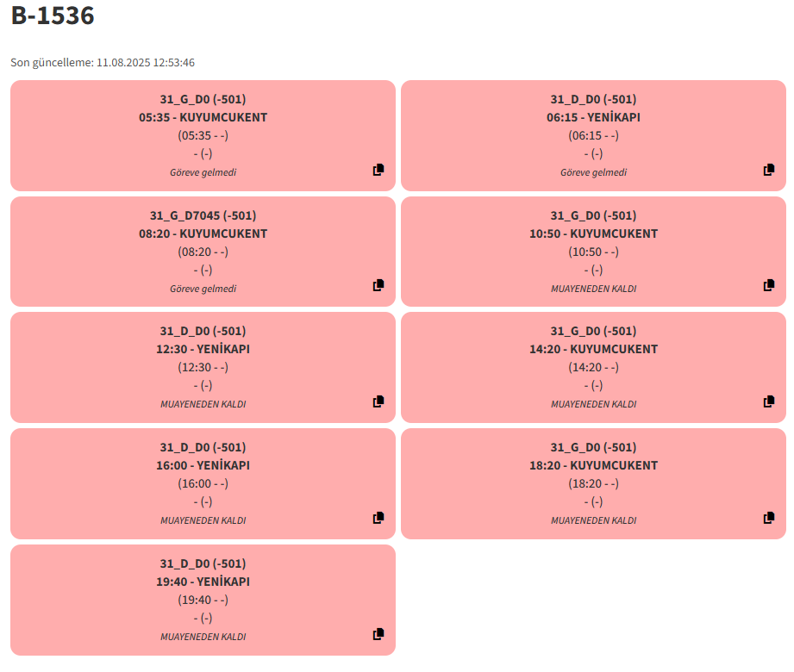This screenshot has width=794, height=672.
Task: Copy the 18:20 KUYUMCUKENT trip details
Action: [769, 518]
